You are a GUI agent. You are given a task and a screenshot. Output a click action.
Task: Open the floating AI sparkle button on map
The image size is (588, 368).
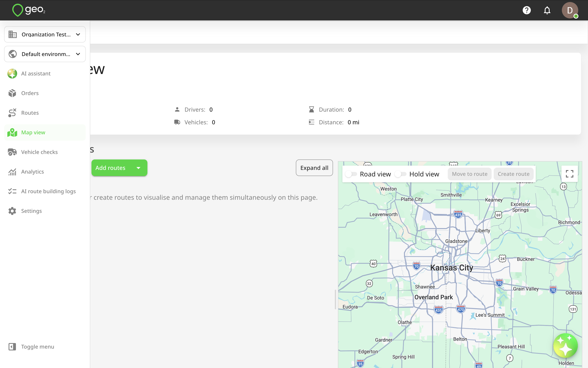[565, 346]
